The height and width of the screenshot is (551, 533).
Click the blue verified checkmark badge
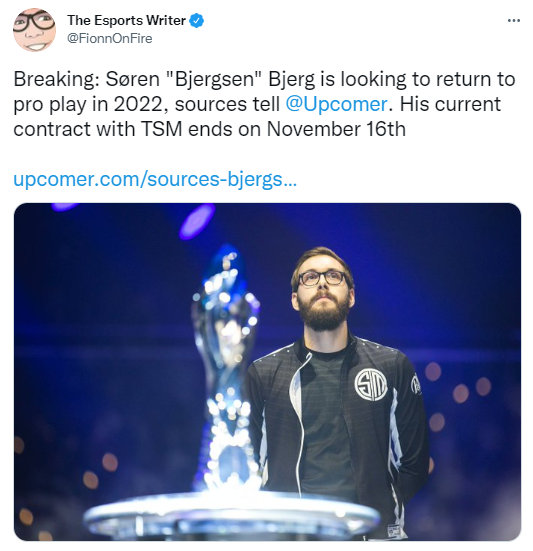click(x=196, y=20)
